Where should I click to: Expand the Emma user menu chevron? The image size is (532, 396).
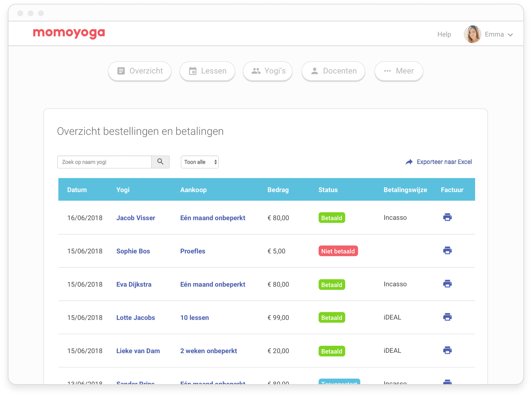click(511, 35)
